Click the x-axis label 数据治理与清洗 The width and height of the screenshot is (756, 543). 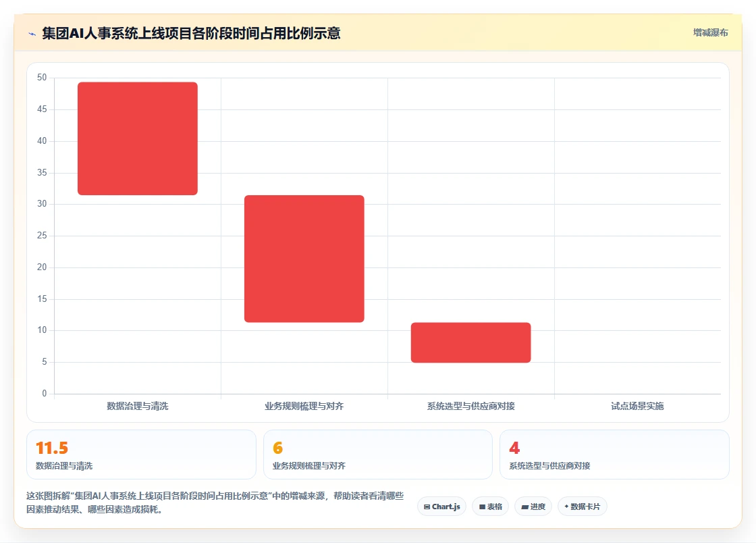click(x=138, y=406)
